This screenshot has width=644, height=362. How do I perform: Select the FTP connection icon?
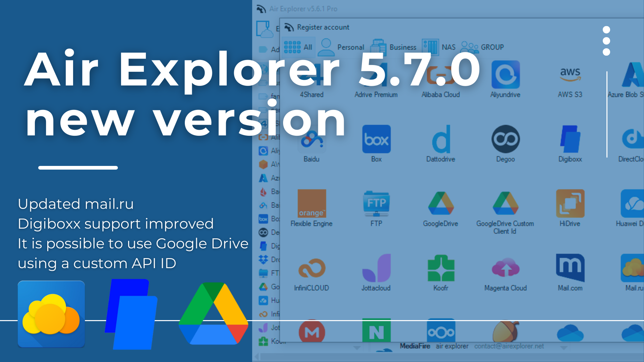(x=376, y=203)
